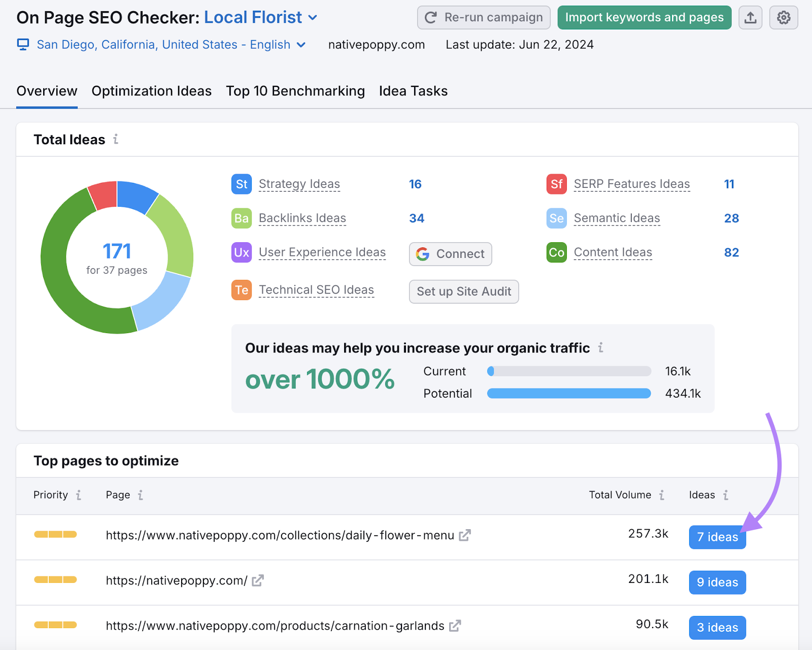Open the Local Florist campaign dropdown
Image resolution: width=812 pixels, height=650 pixels.
[313, 17]
